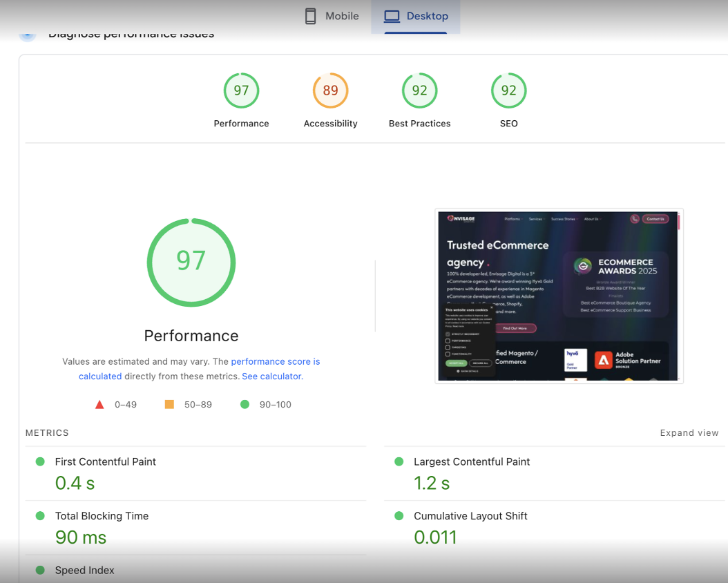Open the 'performance score is calculated' link
Image resolution: width=728 pixels, height=583 pixels.
point(200,369)
